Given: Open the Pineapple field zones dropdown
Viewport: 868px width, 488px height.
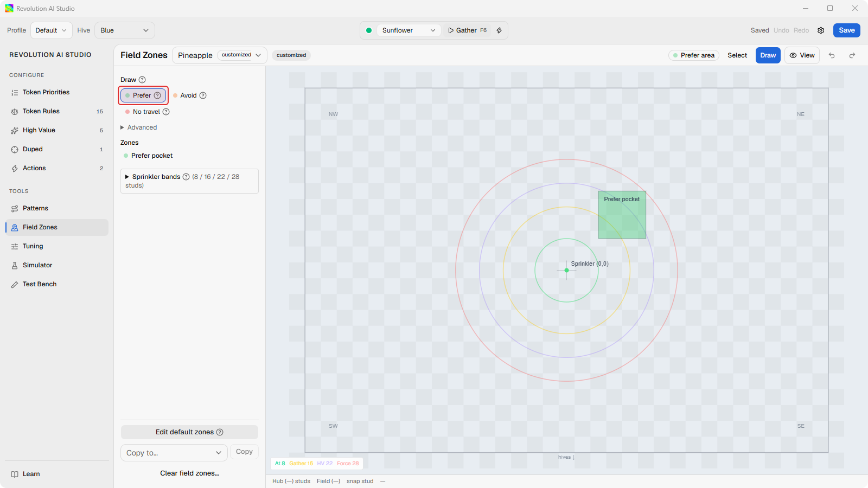Looking at the screenshot, I should point(220,55).
